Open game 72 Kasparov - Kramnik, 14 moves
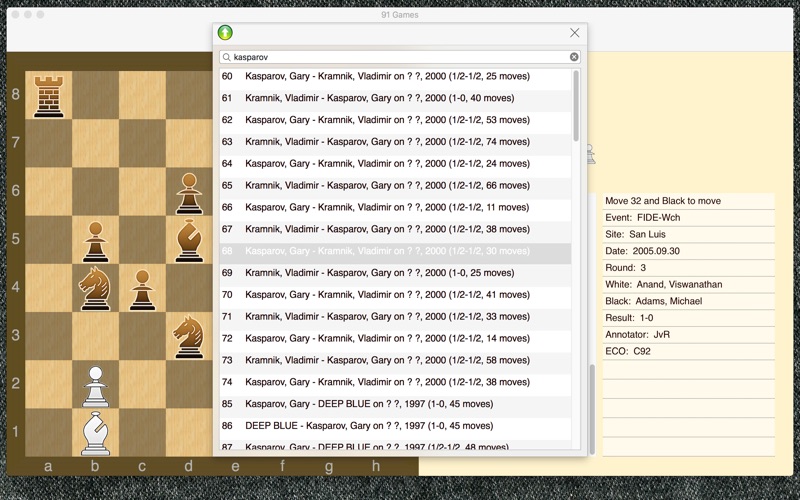This screenshot has width=800, height=500. [395, 339]
